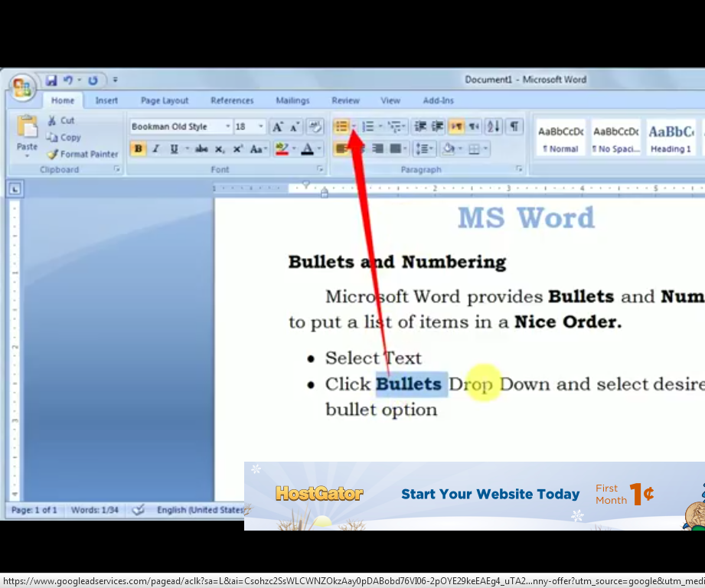Toggle Italic formatting
The width and height of the screenshot is (705, 588).
[156, 149]
